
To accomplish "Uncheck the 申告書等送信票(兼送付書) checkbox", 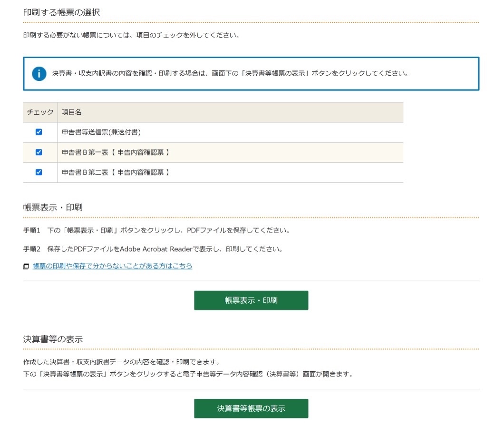I will coord(39,132).
